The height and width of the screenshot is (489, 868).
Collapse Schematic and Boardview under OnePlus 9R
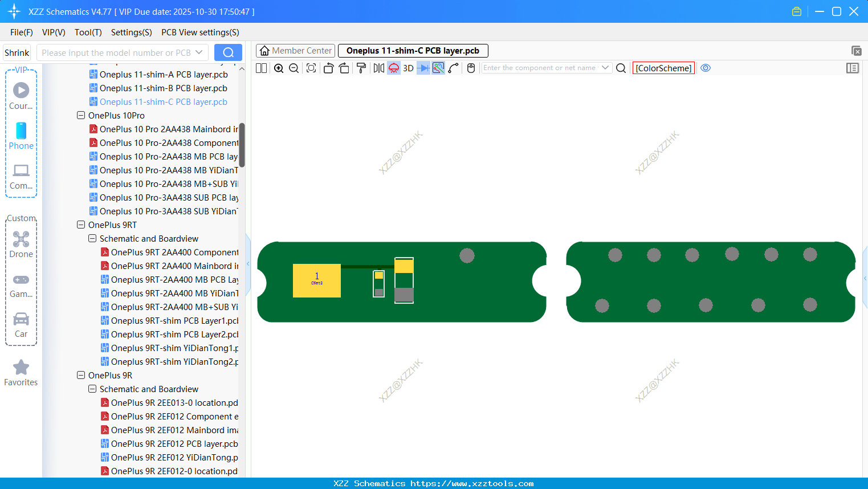pyautogui.click(x=92, y=389)
